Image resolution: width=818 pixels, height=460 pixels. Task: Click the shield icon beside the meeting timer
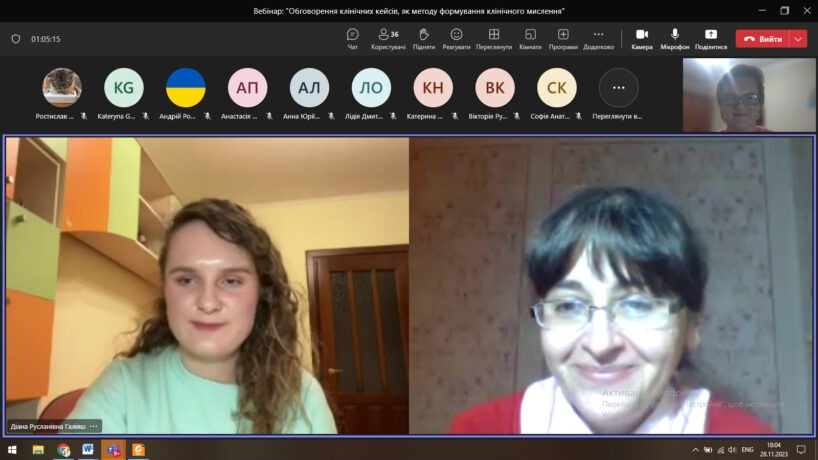pos(16,39)
